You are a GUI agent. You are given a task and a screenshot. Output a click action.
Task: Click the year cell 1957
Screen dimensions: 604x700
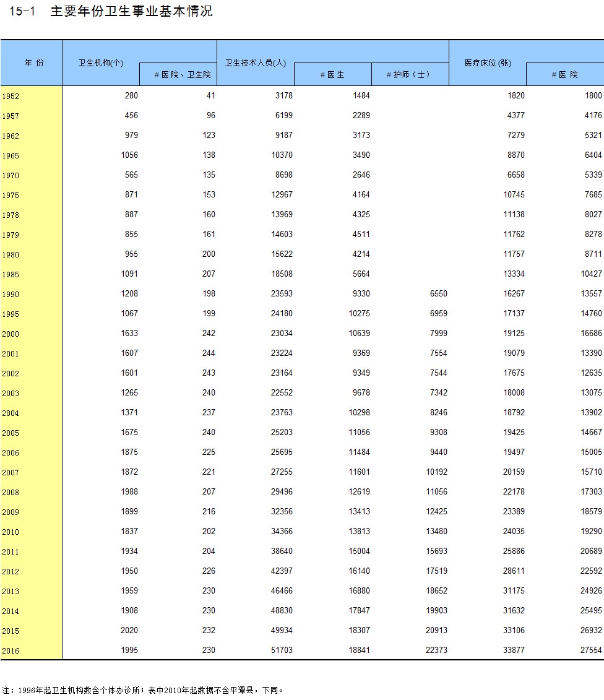pos(11,116)
